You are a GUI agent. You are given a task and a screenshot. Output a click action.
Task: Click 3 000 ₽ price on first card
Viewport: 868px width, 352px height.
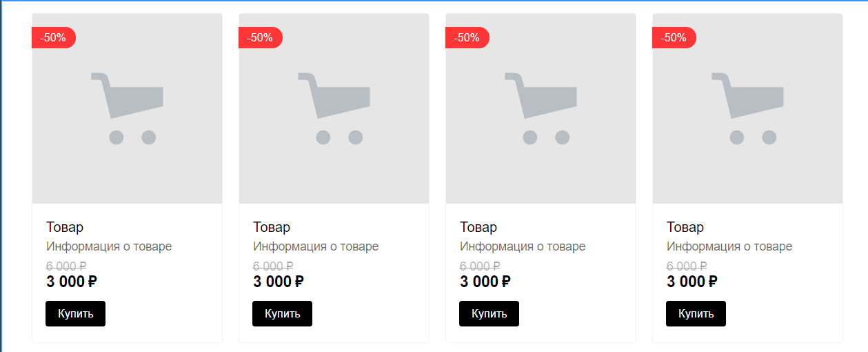[72, 282]
